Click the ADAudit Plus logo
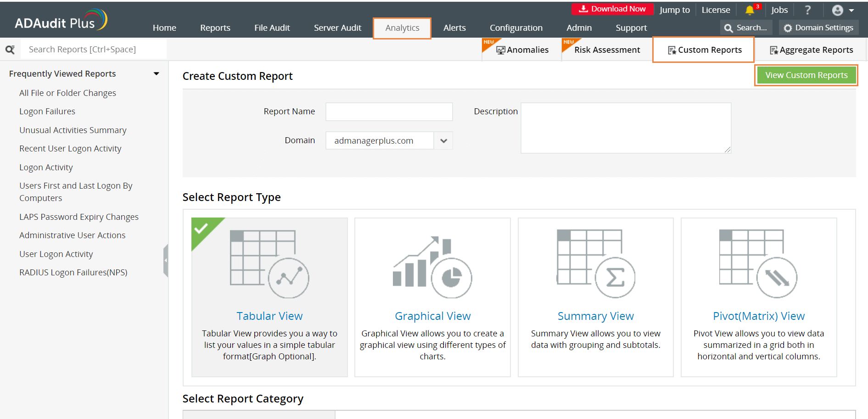This screenshot has width=868, height=419. coord(61,21)
